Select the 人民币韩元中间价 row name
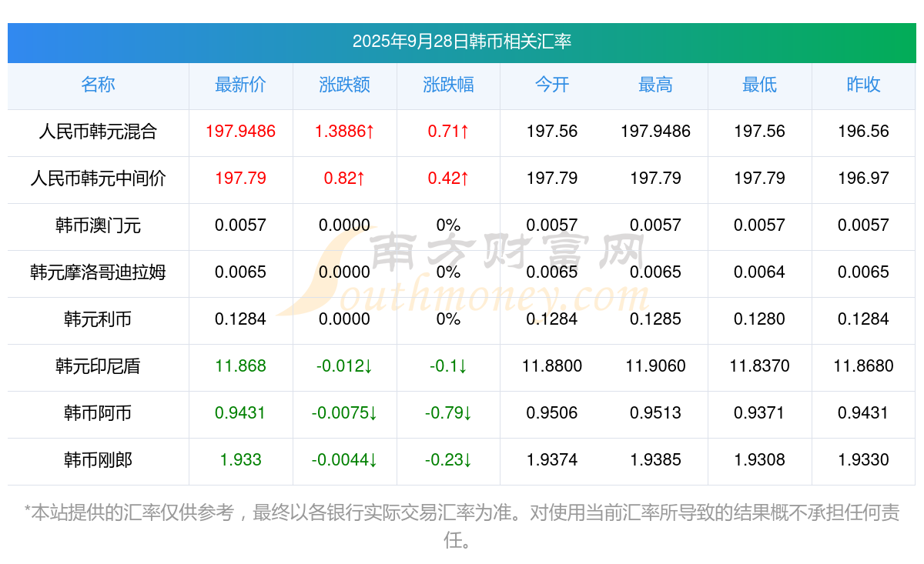The width and height of the screenshot is (924, 564). coord(98,179)
